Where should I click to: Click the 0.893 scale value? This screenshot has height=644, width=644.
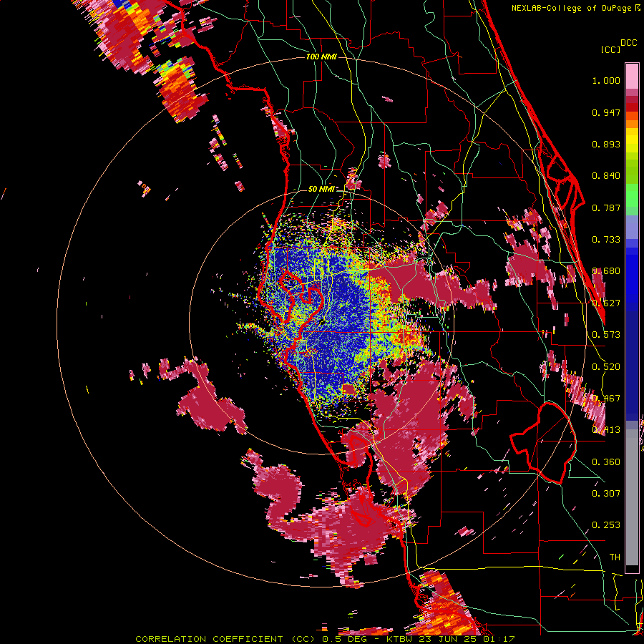(606, 144)
